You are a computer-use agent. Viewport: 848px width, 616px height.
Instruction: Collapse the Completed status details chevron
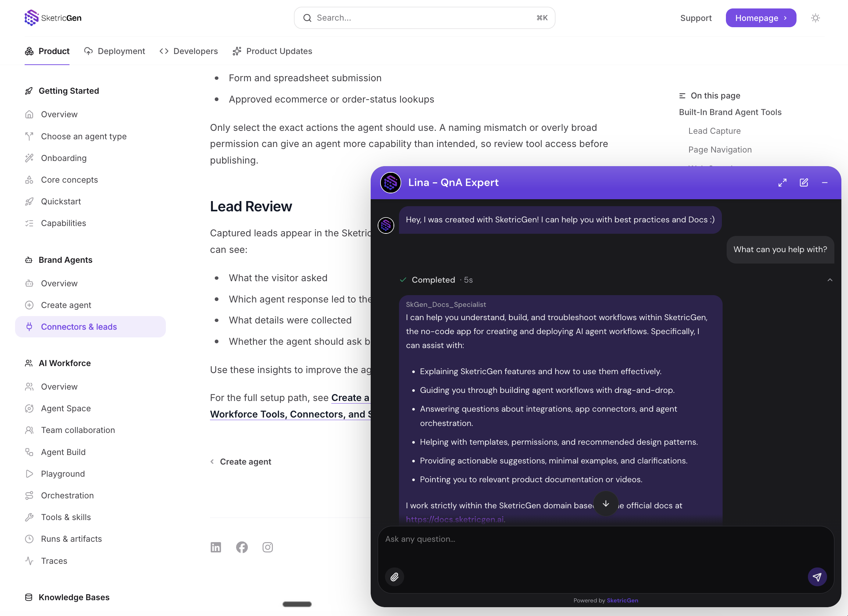(x=830, y=280)
